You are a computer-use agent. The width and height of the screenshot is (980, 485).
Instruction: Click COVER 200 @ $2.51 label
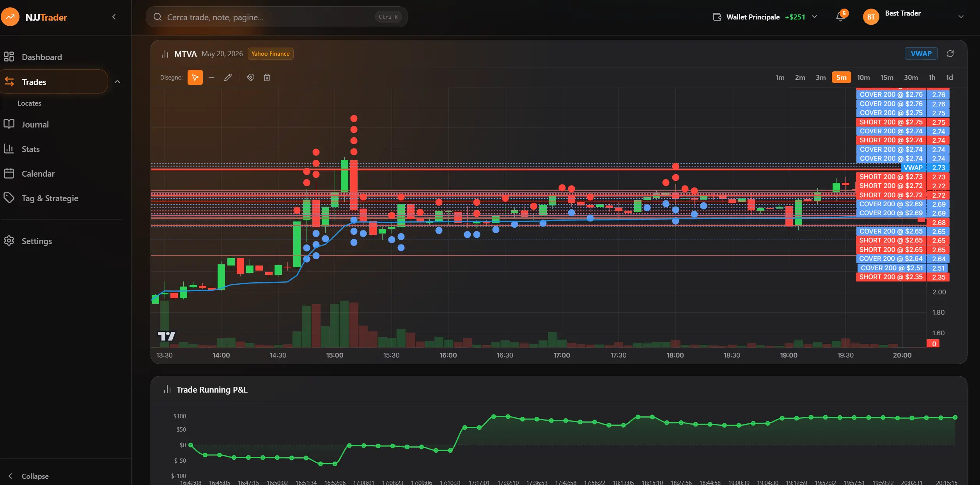891,268
